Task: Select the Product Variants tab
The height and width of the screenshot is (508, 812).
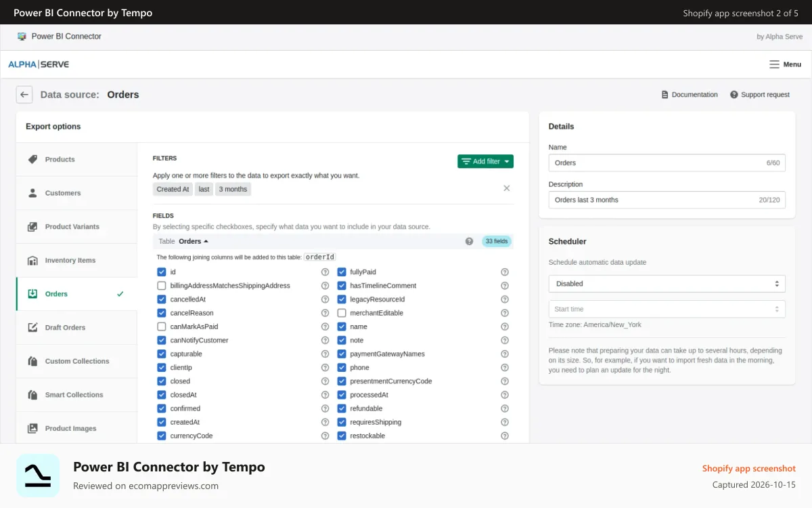Action: (76, 227)
